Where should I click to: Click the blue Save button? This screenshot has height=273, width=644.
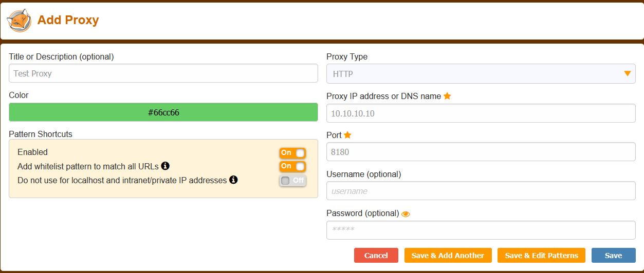click(x=613, y=256)
